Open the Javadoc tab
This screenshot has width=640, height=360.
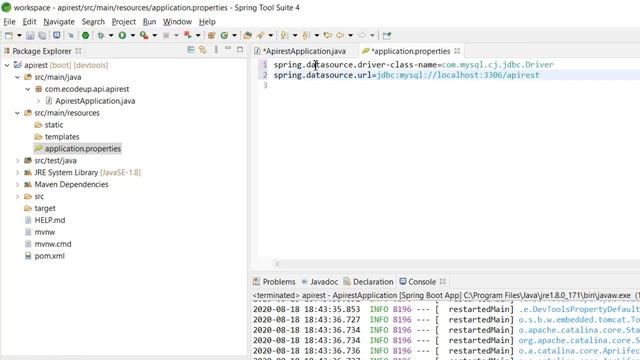(320, 282)
